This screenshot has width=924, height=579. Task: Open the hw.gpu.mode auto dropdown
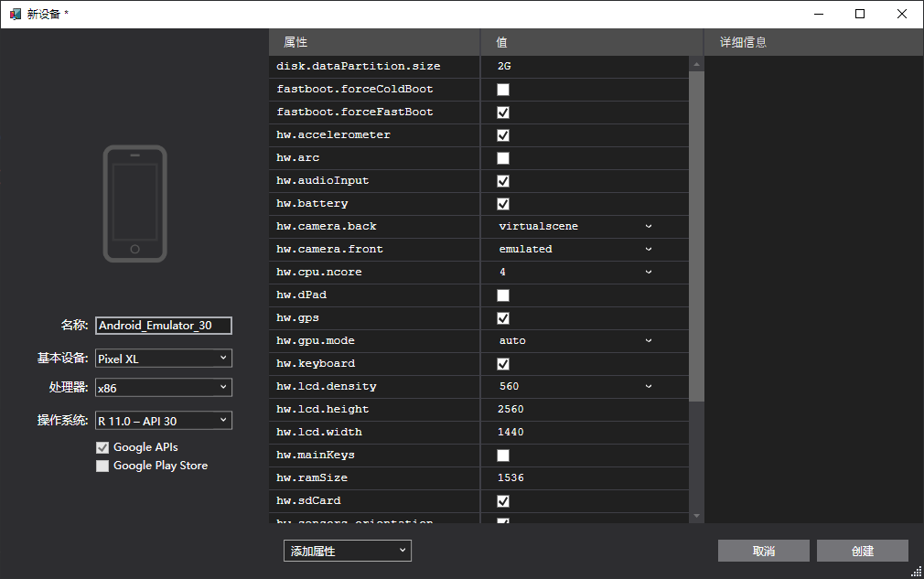coord(648,340)
